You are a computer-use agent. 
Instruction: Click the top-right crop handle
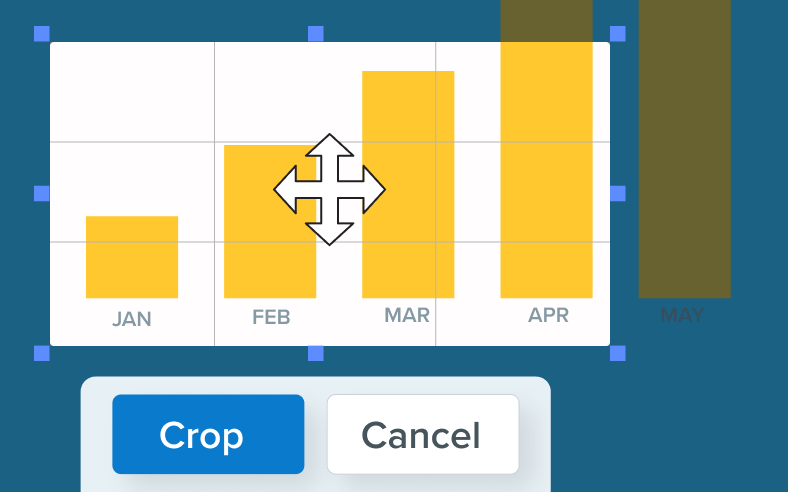coord(617,34)
